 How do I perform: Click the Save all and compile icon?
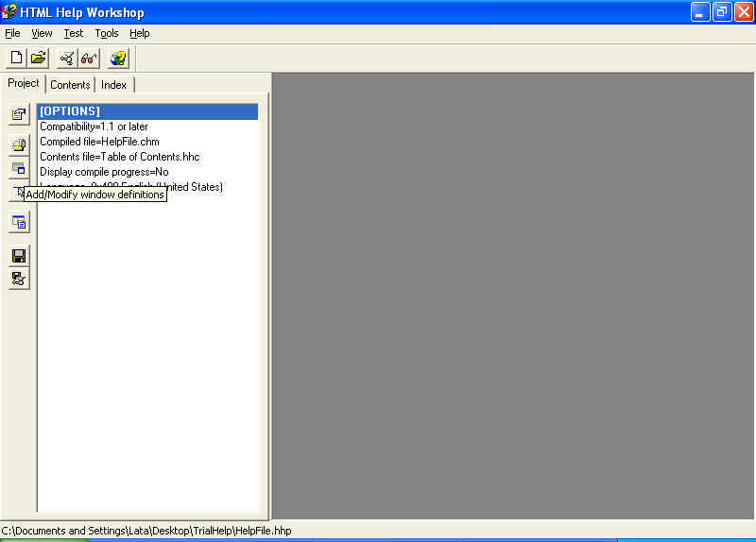pos(19,279)
